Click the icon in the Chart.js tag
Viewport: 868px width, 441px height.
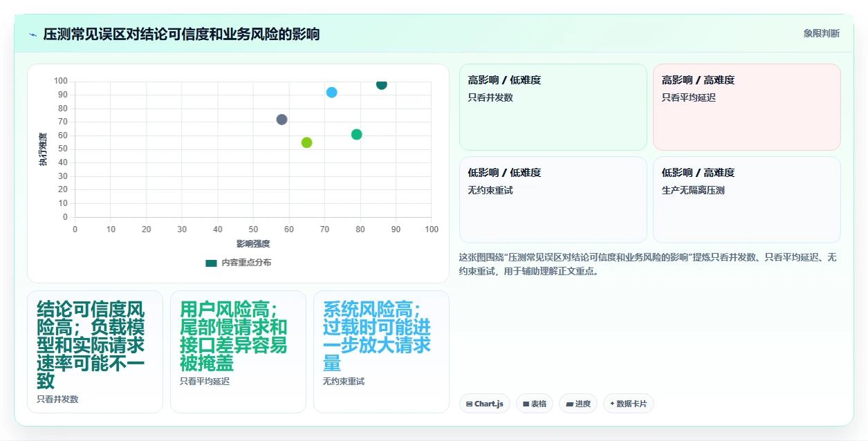[470, 404]
